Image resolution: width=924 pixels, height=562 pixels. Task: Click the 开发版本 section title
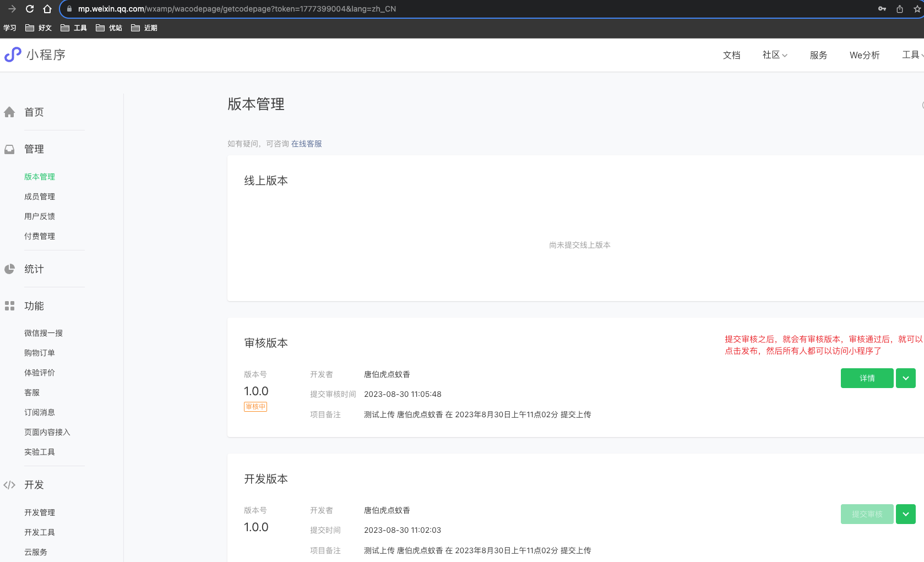coord(266,479)
